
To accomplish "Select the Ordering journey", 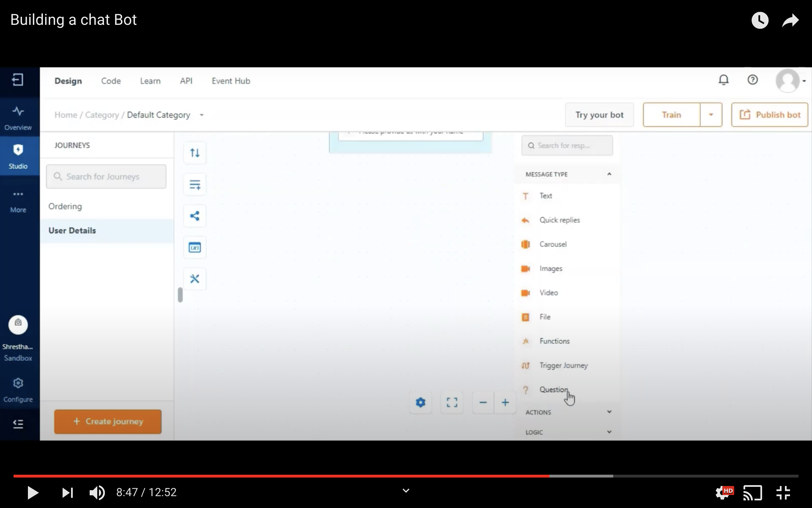I will pos(107,206).
